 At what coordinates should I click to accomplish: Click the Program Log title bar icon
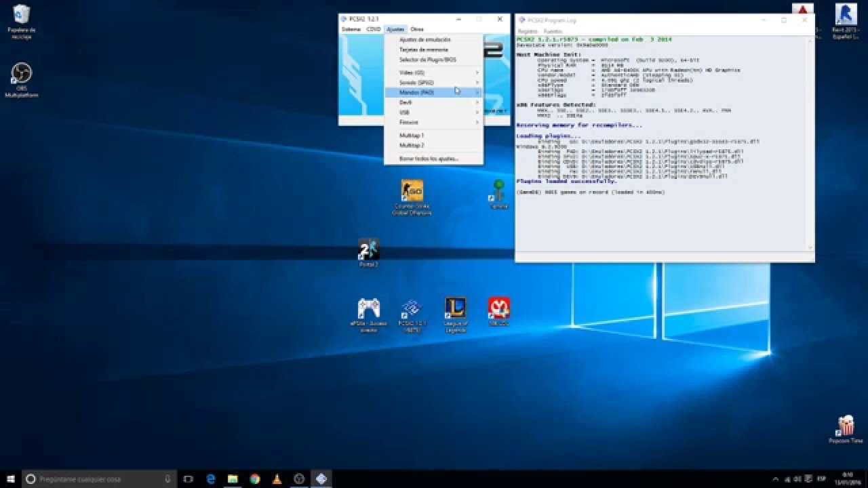click(x=521, y=20)
